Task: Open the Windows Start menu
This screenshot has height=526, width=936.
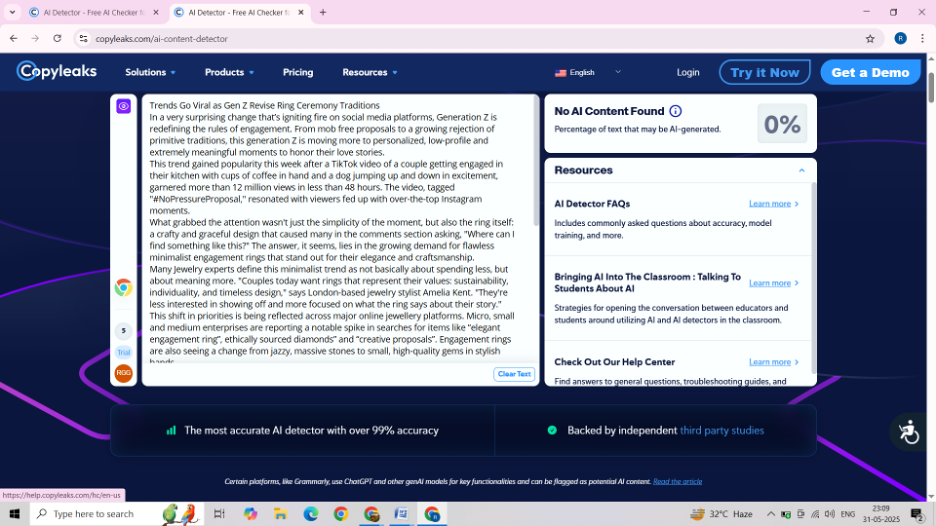Action: point(15,513)
